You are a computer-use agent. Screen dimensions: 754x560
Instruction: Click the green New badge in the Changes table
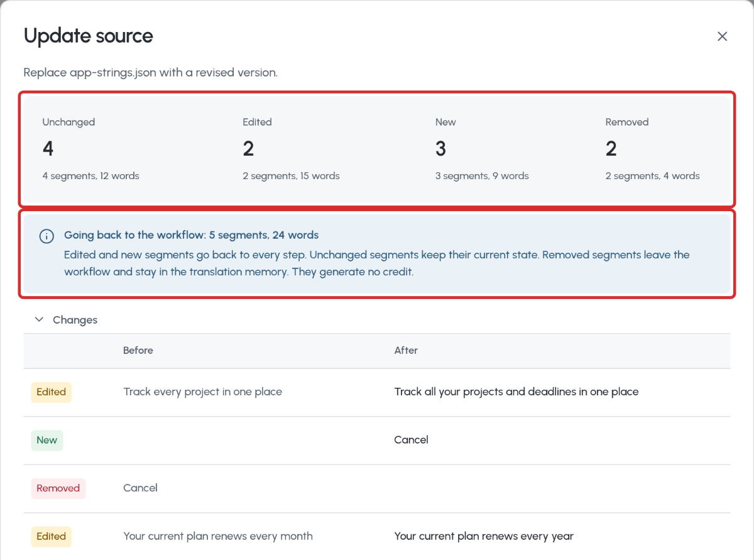click(47, 440)
